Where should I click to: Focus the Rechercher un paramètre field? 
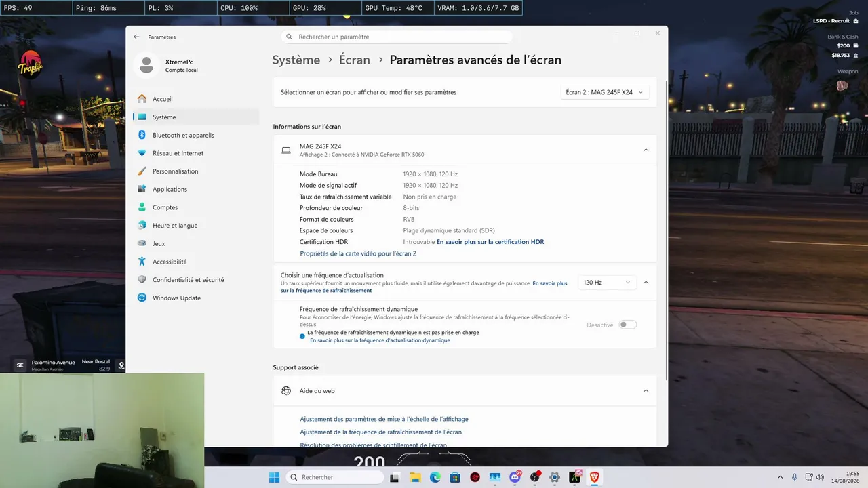396,37
